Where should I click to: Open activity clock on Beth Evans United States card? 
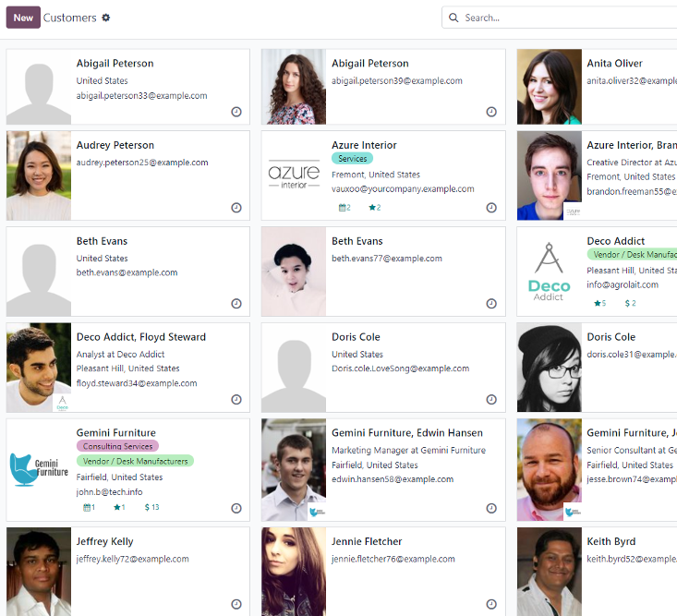pyautogui.click(x=236, y=304)
